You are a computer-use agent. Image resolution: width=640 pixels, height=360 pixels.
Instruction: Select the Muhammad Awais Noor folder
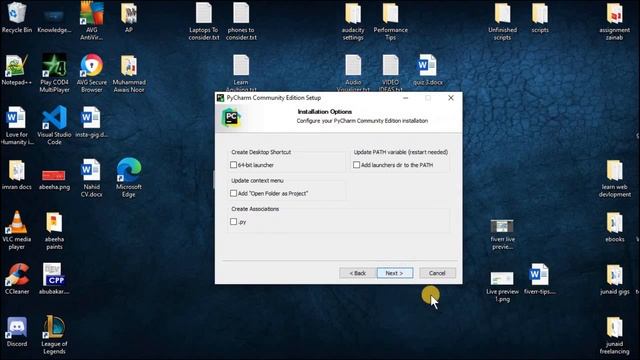click(129, 73)
